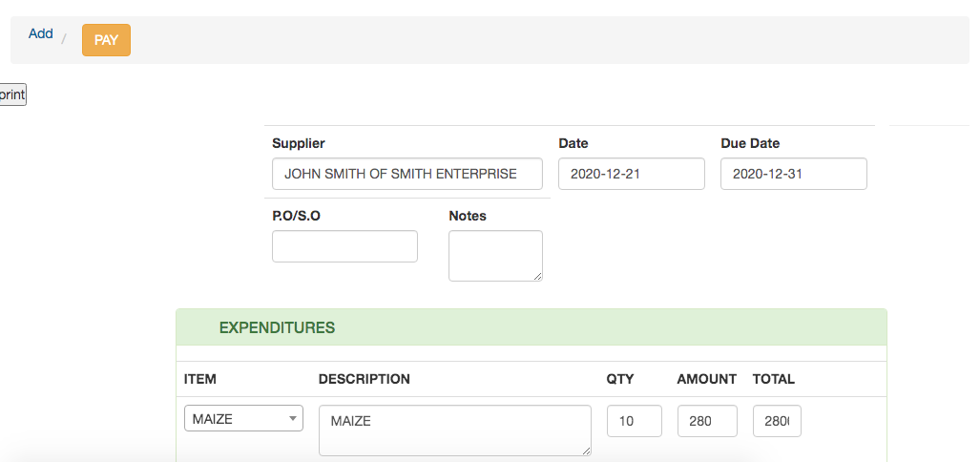Click the Supplier field label
980x462 pixels.
click(298, 143)
